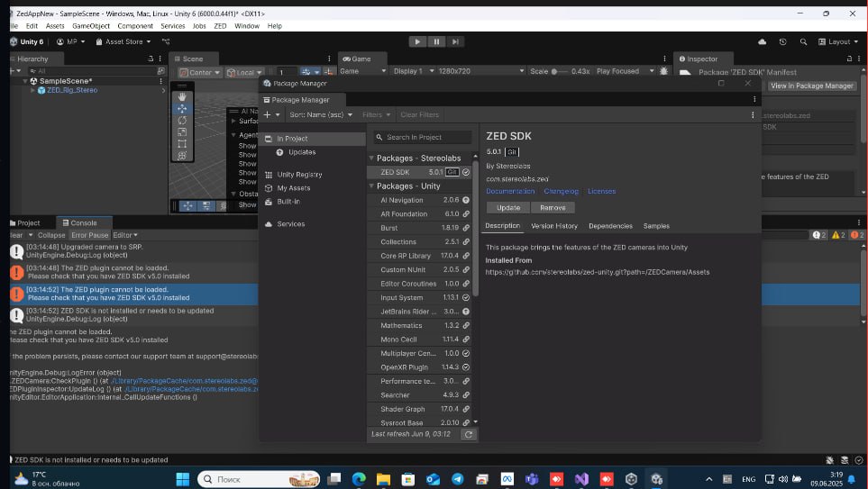Open the ZED menu
The height and width of the screenshot is (489, 868).
(x=220, y=26)
